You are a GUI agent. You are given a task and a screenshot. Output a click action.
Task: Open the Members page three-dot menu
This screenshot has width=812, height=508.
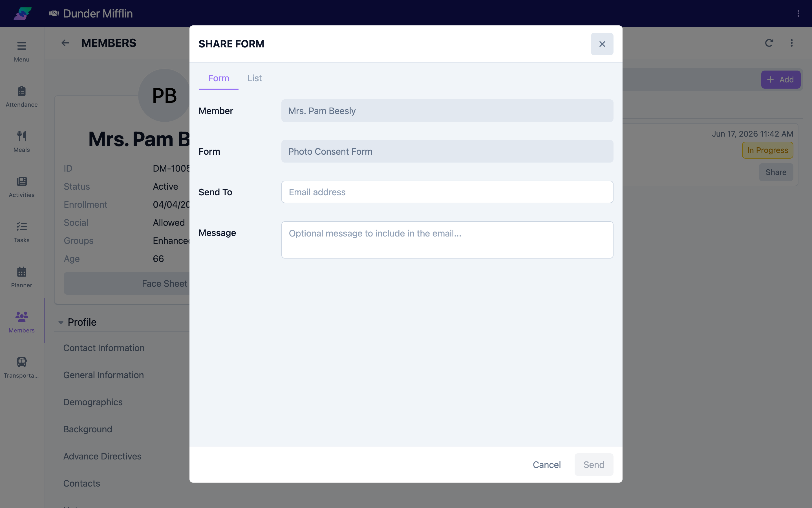click(791, 43)
